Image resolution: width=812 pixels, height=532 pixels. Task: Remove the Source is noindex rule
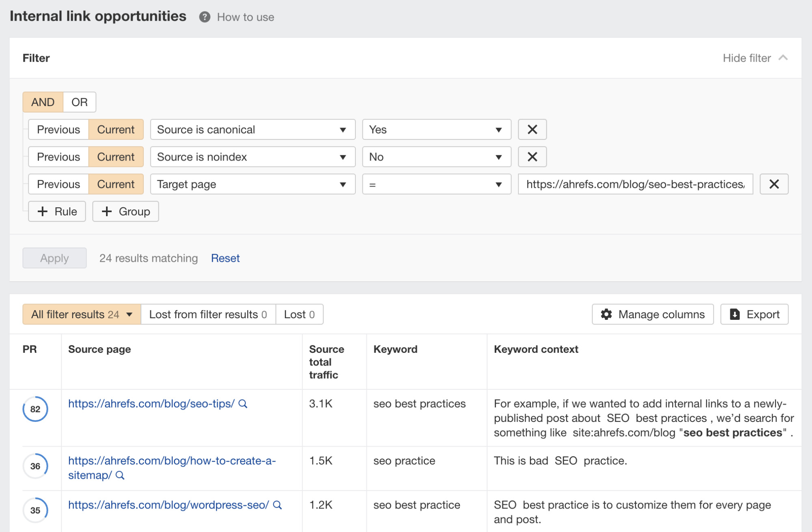coord(532,157)
